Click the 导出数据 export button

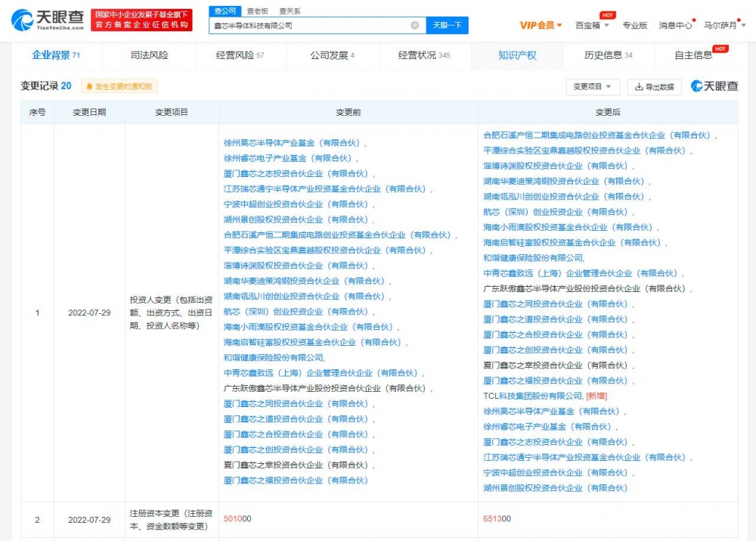[x=654, y=87]
